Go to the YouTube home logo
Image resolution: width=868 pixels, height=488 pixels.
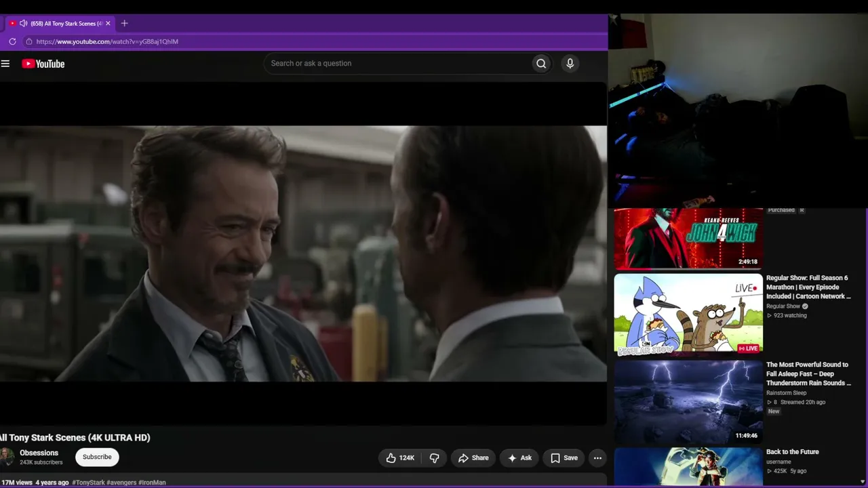click(43, 64)
